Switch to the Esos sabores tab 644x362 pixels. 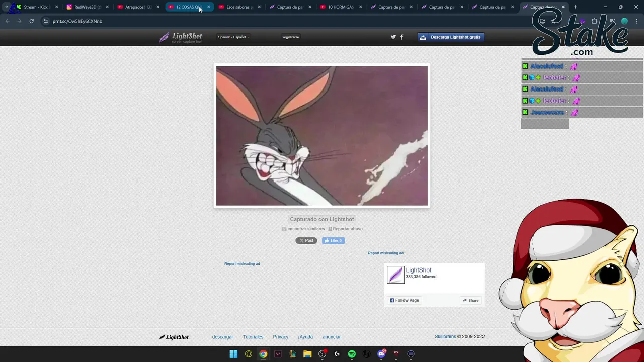(239, 7)
